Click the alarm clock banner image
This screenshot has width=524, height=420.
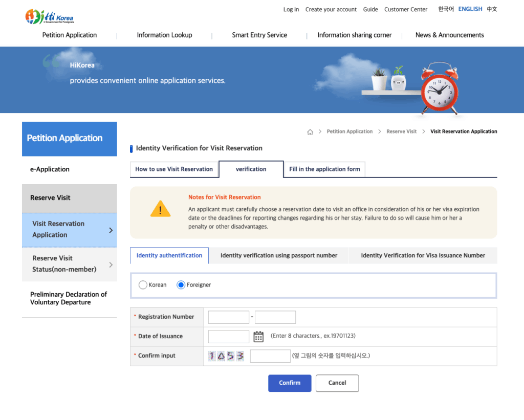tap(439, 90)
